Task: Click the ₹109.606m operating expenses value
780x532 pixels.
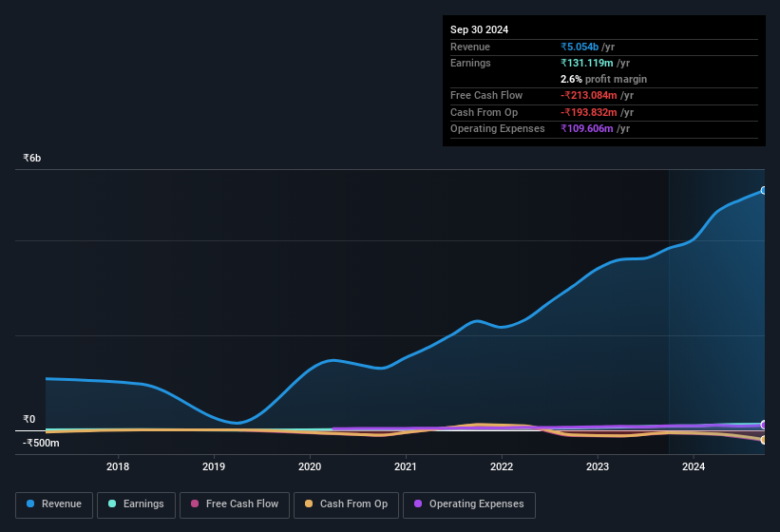Action: (586, 129)
